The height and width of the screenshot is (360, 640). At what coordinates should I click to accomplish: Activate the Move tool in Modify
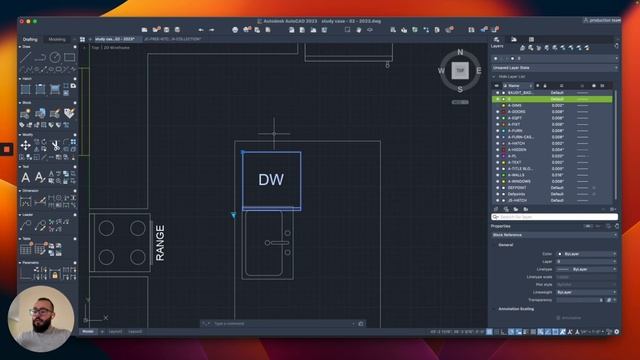tap(26, 145)
